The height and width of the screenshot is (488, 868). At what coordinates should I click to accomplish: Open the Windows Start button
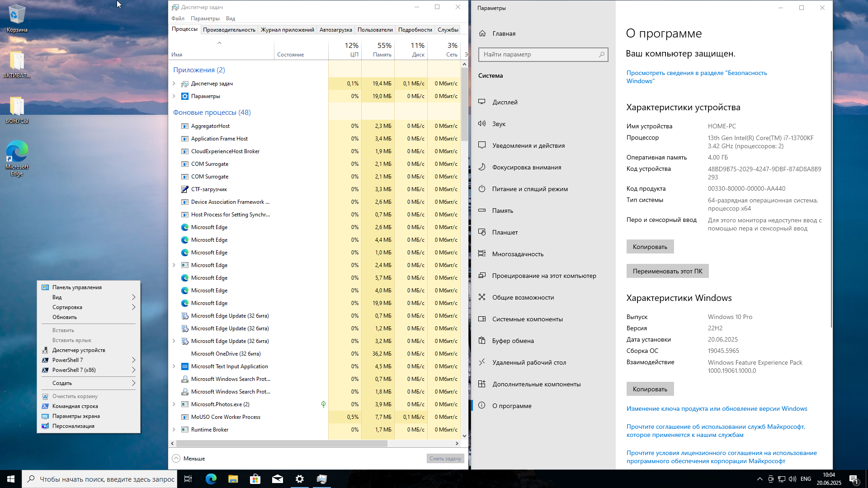point(11,479)
